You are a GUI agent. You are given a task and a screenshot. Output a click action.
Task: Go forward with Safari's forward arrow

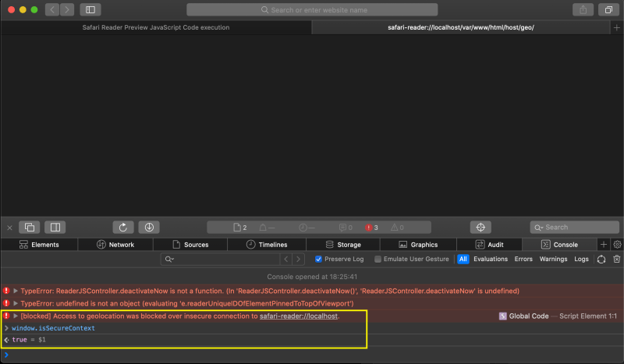[67, 9]
